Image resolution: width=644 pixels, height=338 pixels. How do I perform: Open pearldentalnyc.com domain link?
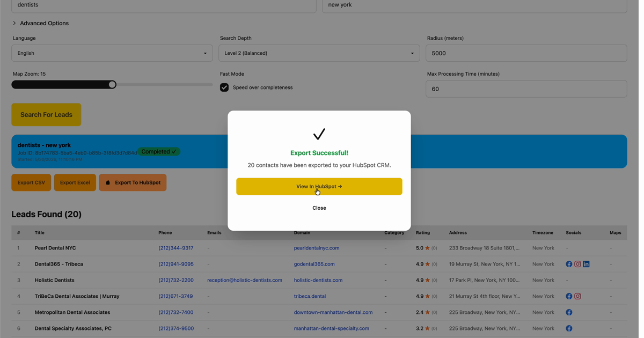[317, 248]
